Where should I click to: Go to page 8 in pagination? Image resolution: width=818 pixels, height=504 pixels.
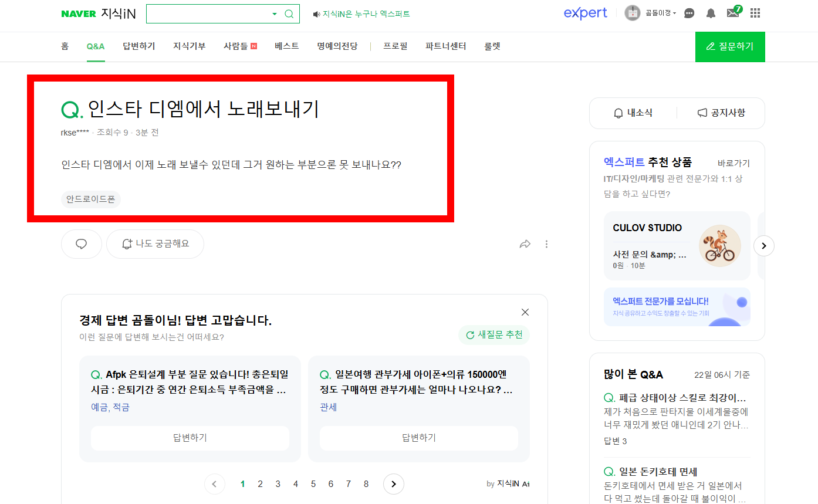(366, 484)
